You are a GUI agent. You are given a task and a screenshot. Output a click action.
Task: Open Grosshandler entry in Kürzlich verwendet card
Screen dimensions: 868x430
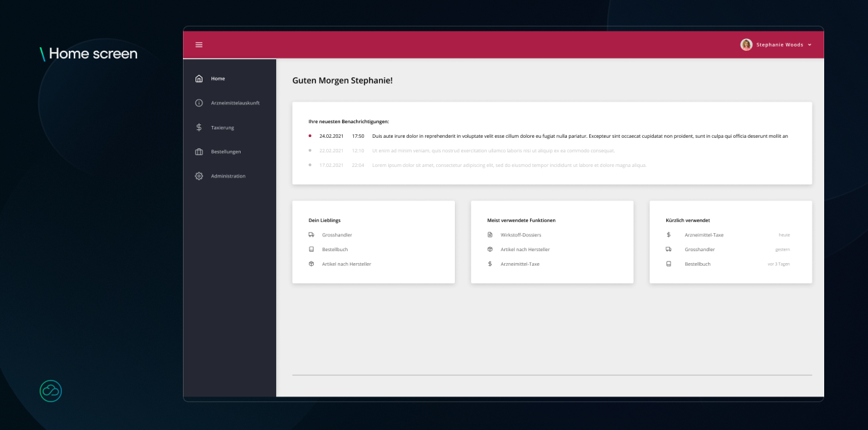pos(700,250)
